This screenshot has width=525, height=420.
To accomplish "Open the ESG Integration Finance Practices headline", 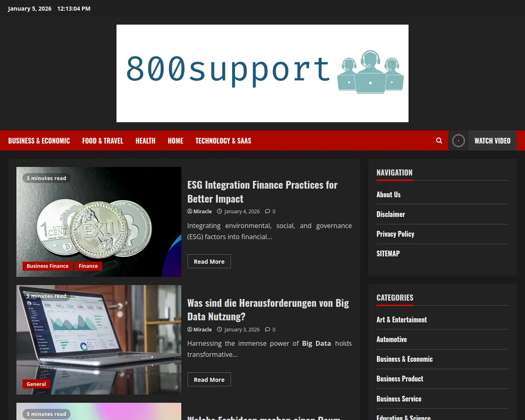I will 262,192.
